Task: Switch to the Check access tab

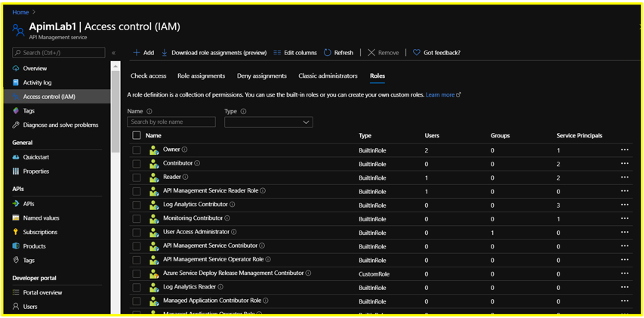Action: point(148,76)
